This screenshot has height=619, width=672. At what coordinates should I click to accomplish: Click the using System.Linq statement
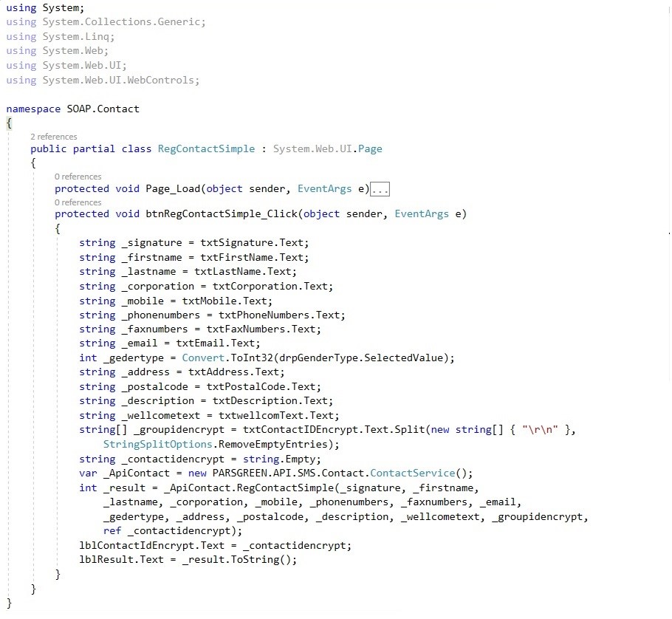pyautogui.click(x=61, y=36)
